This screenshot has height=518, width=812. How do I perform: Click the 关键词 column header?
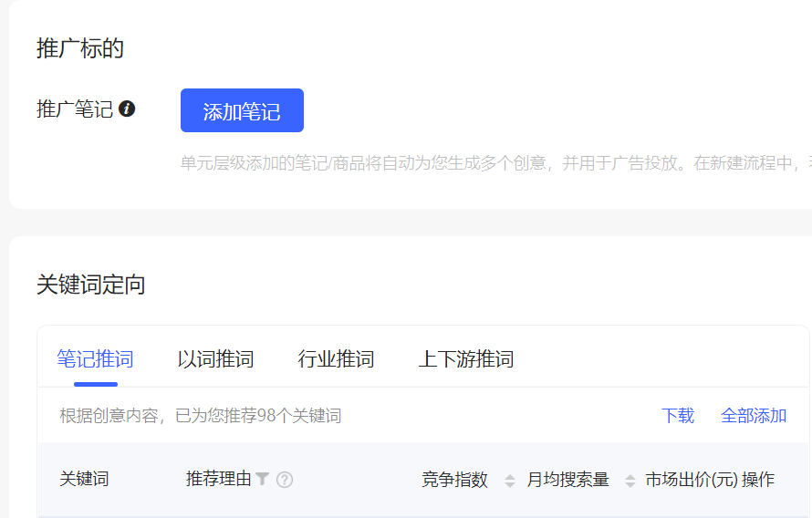[84, 479]
